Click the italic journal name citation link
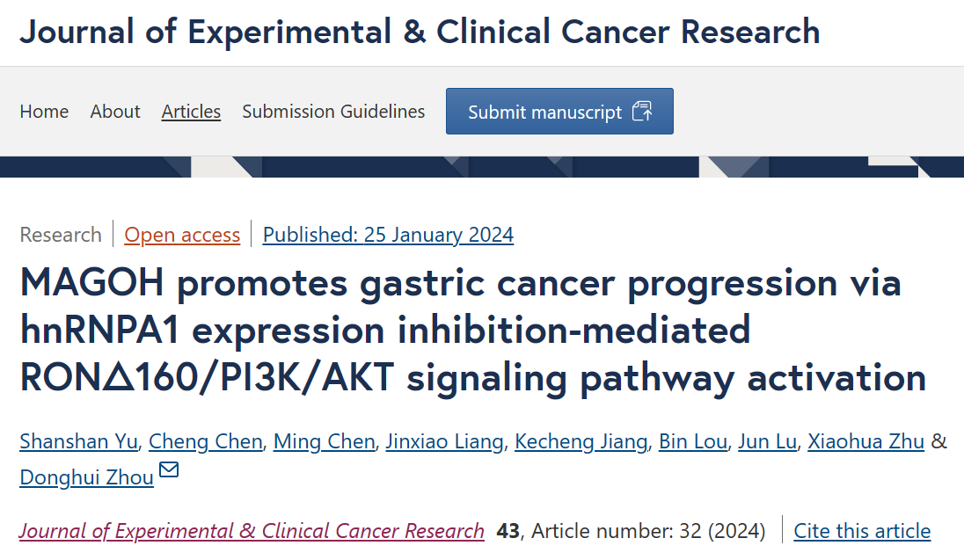Screen dimensions: 964x560 (x=252, y=531)
